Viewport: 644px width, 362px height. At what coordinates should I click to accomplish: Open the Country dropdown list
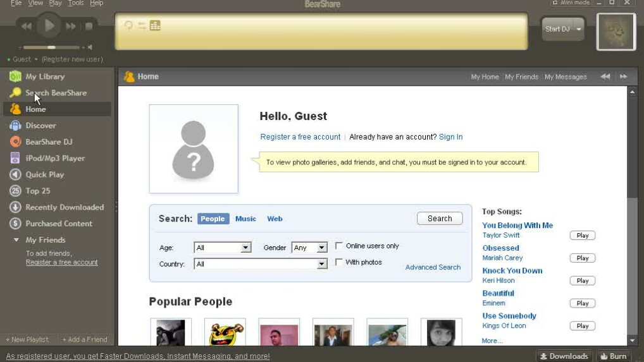pos(321,264)
